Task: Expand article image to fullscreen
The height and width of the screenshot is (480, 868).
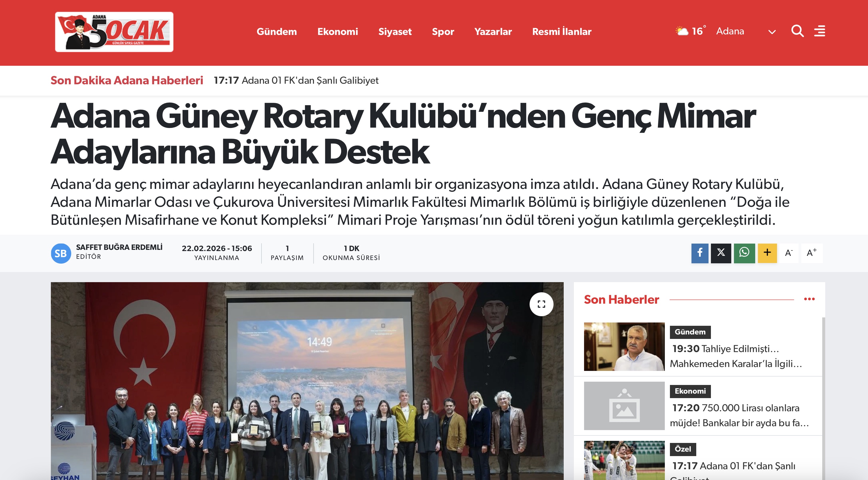Action: pyautogui.click(x=541, y=304)
